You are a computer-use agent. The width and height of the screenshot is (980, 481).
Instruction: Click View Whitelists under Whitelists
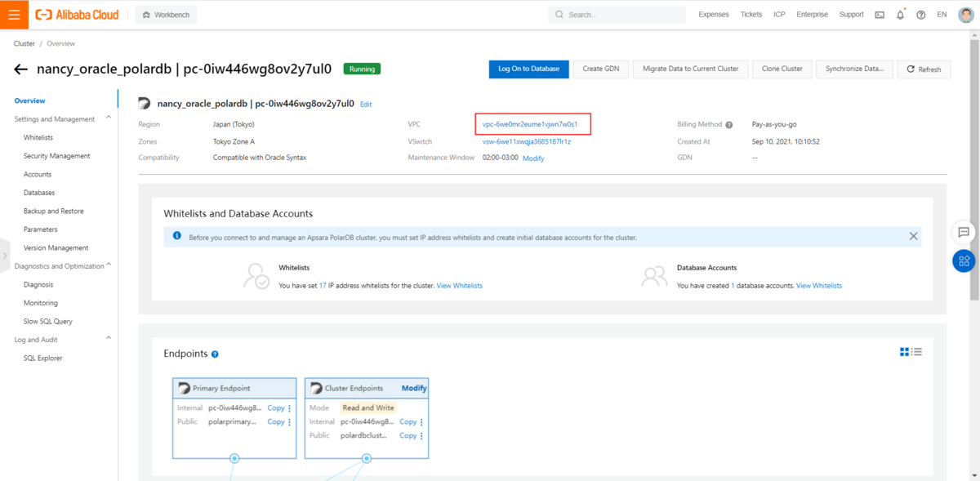[460, 286]
